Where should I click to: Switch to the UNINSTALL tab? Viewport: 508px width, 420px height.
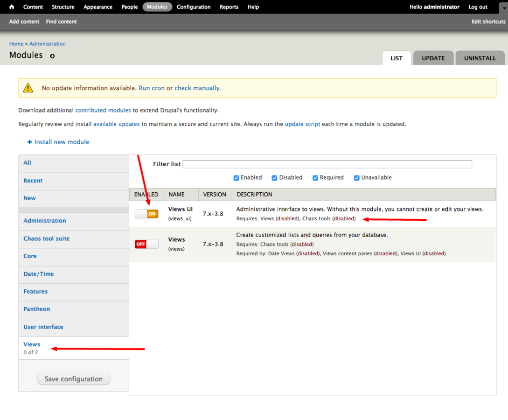click(480, 58)
